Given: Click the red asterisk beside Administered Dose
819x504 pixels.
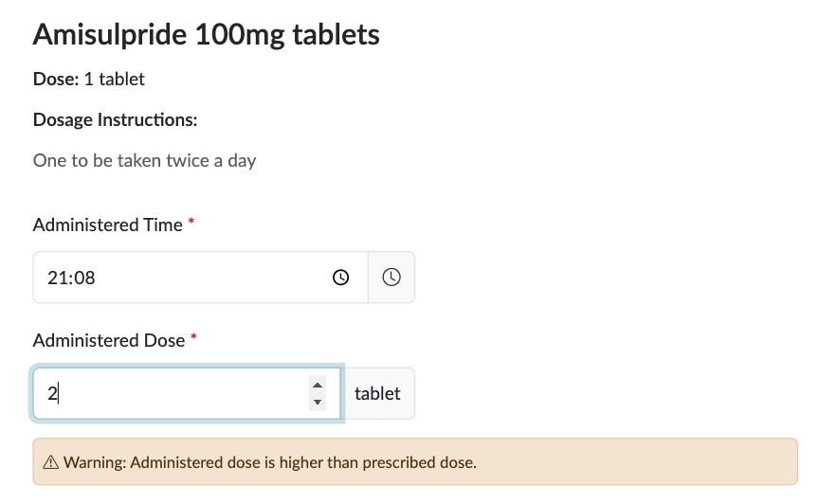Looking at the screenshot, I should [193, 337].
